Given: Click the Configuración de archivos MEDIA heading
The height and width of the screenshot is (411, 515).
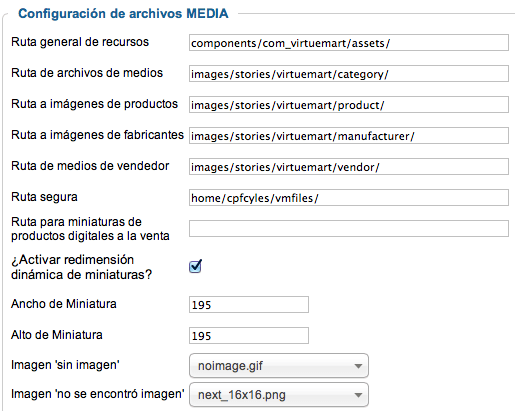Looking at the screenshot, I should point(123,14).
